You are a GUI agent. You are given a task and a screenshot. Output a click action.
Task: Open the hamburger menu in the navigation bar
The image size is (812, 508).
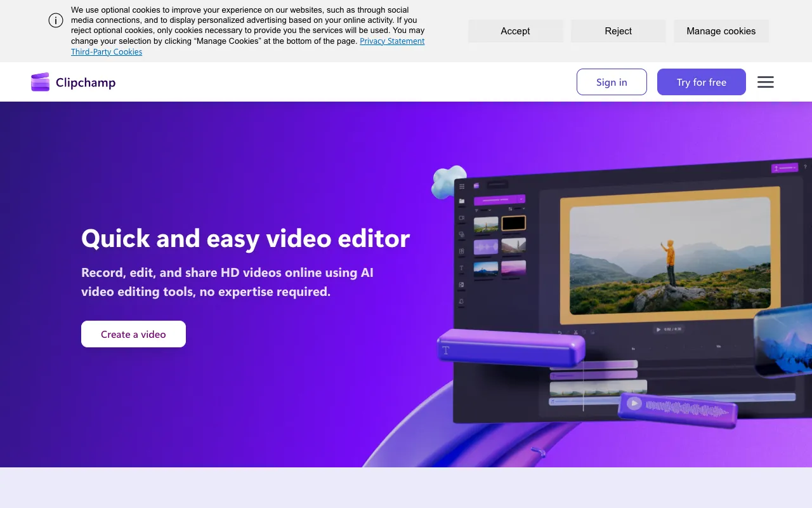click(x=765, y=82)
